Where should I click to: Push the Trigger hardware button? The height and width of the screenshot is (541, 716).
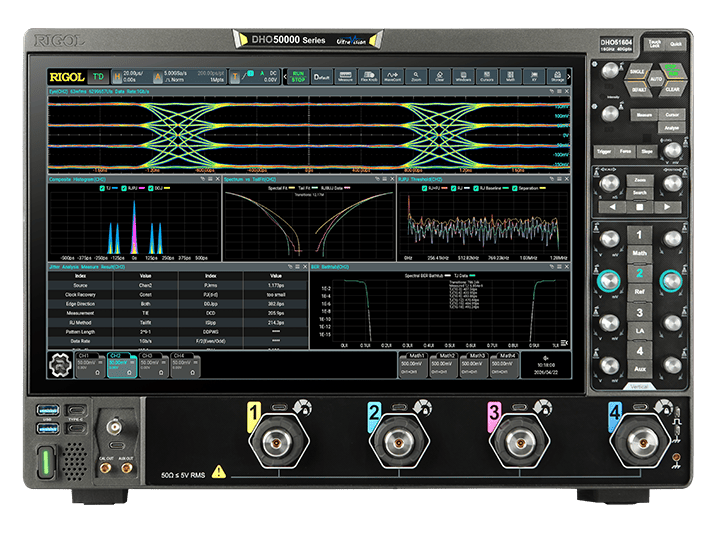(604, 152)
